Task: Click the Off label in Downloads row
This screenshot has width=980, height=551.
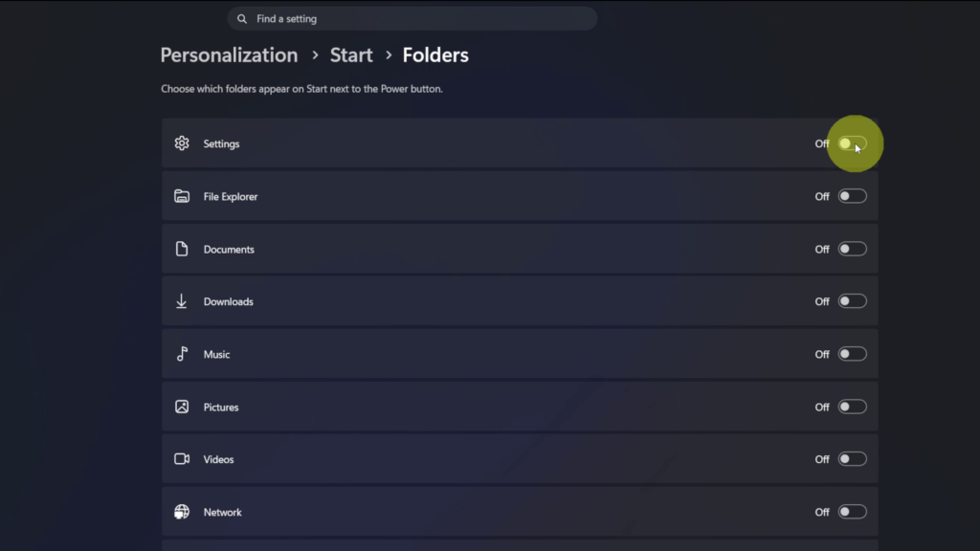Action: click(822, 301)
